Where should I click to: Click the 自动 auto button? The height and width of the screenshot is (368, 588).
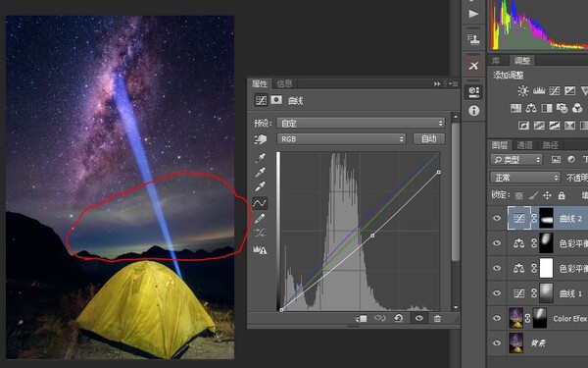point(429,139)
